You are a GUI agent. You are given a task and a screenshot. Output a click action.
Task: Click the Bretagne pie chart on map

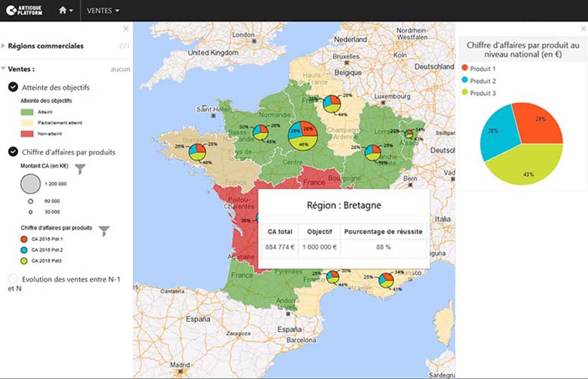coord(197,152)
